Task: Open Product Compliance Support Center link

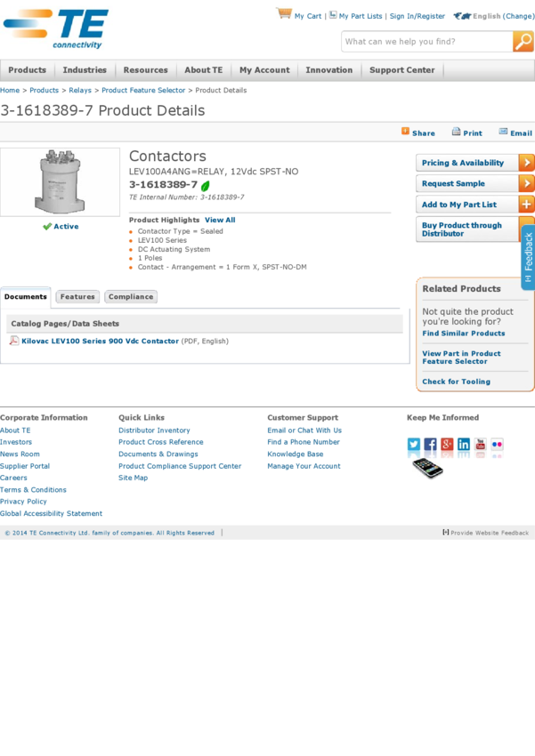Action: [x=180, y=466]
